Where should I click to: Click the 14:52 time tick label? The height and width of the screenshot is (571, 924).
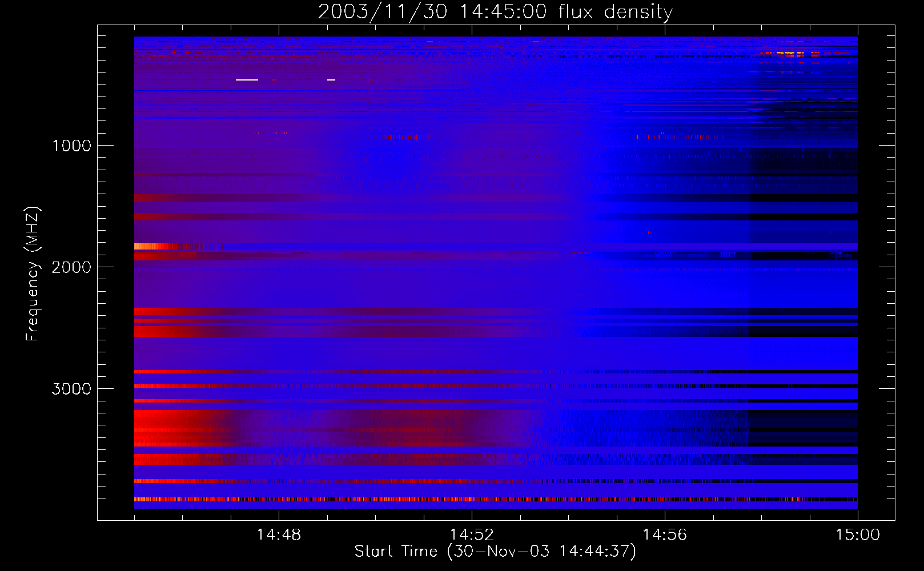pos(472,535)
